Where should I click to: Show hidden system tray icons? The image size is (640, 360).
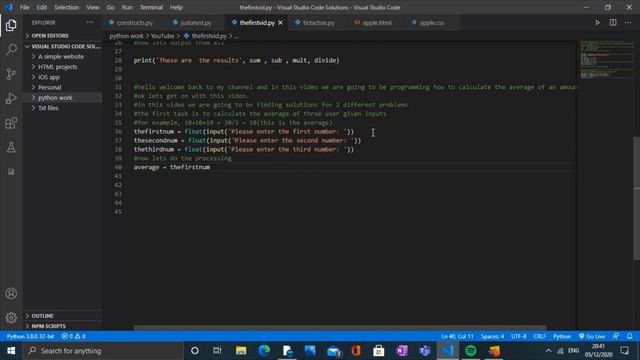[548, 351]
